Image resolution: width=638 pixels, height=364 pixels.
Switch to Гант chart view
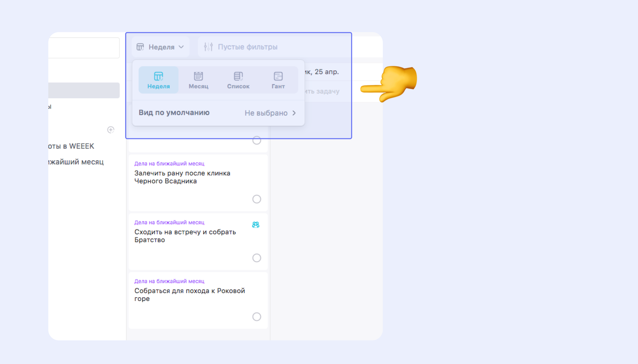[x=278, y=80]
